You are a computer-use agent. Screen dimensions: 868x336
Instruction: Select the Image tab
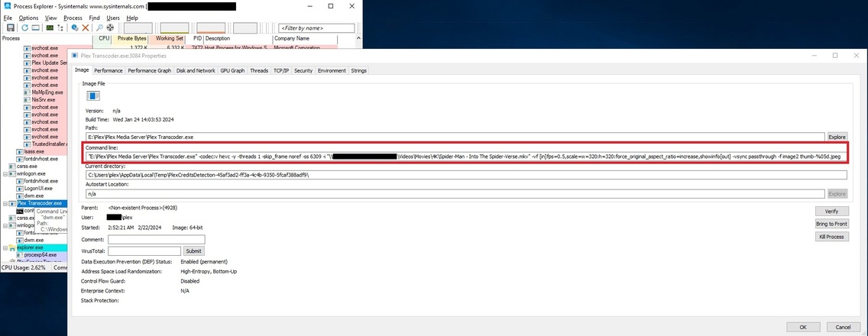(x=82, y=70)
